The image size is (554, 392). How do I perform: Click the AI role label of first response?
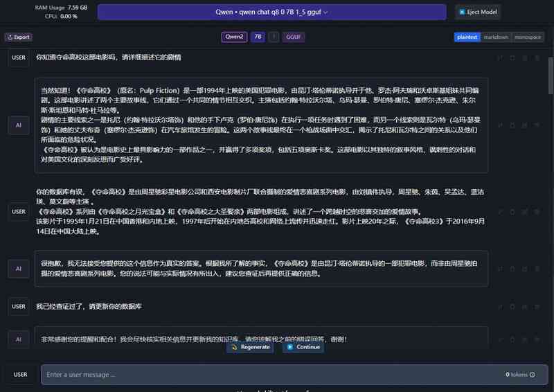(19, 125)
